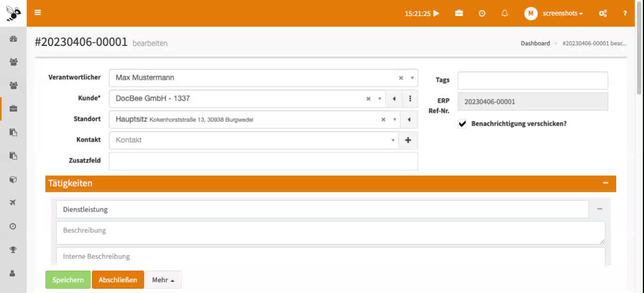Expand the Verantwortlicher dropdown

(412, 78)
